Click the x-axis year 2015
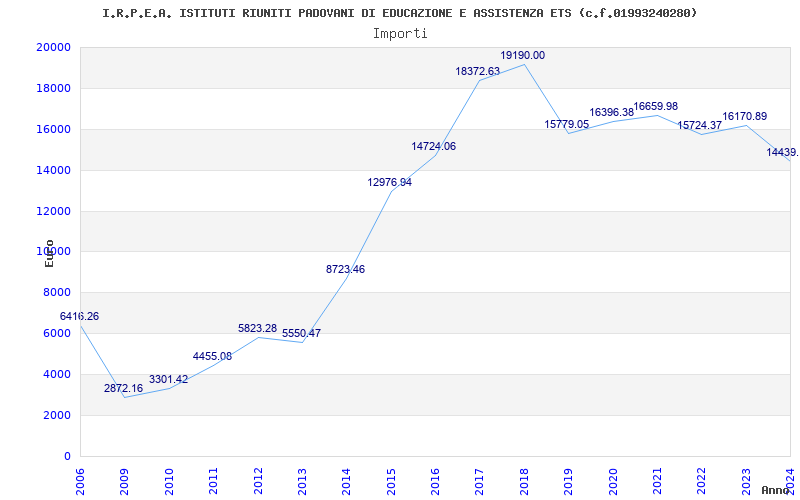Viewport: 800px width, 500px height. [391, 481]
